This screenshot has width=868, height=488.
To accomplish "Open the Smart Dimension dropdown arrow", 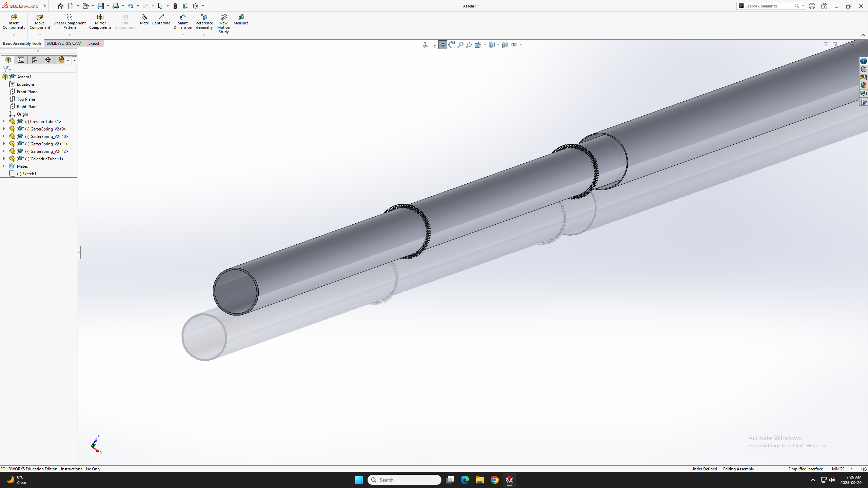I will click(x=183, y=35).
